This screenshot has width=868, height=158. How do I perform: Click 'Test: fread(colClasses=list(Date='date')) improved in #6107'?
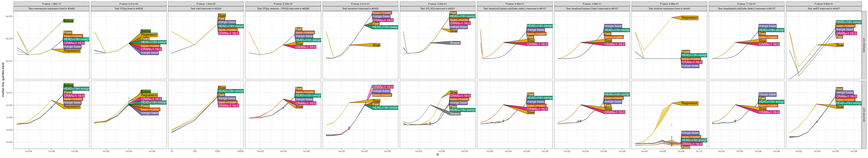(514, 9)
